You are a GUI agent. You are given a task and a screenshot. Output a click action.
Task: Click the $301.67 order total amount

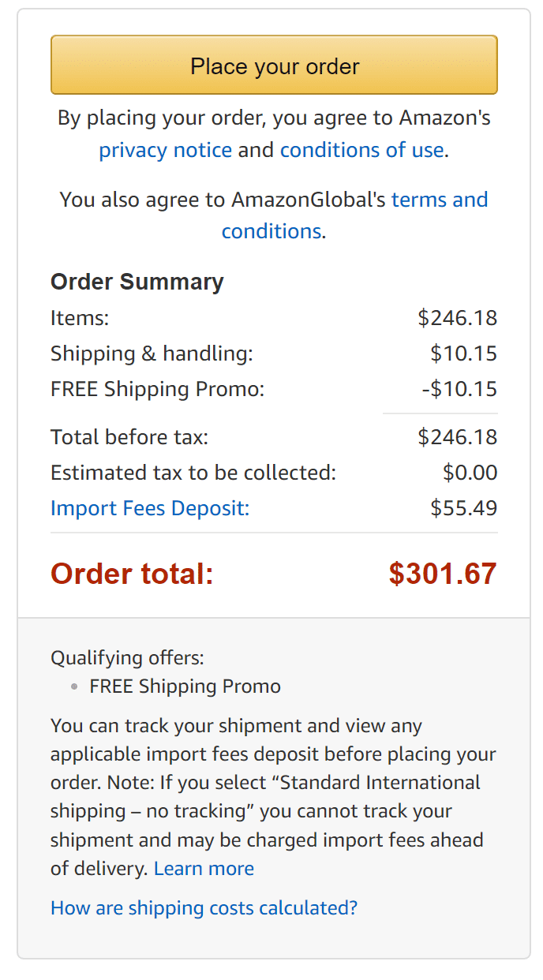[442, 574]
